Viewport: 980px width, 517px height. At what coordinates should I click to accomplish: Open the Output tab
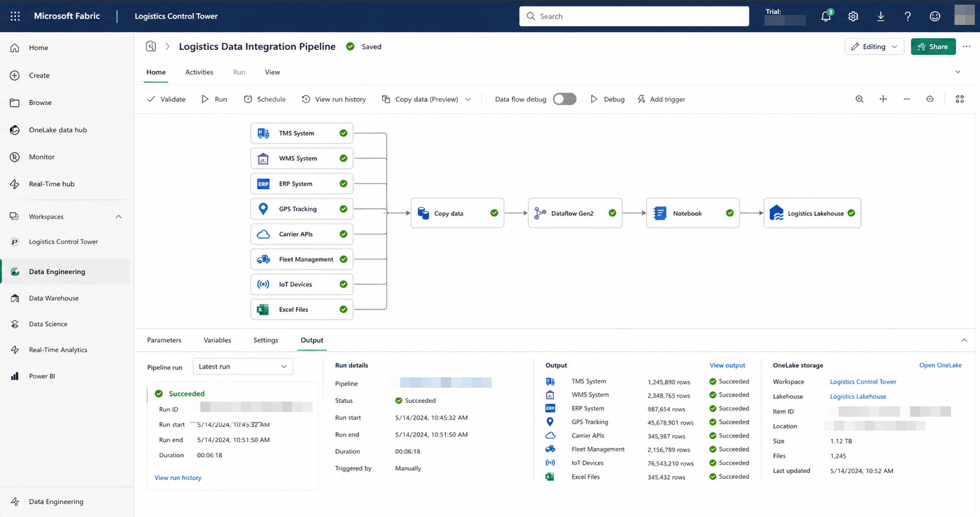312,340
